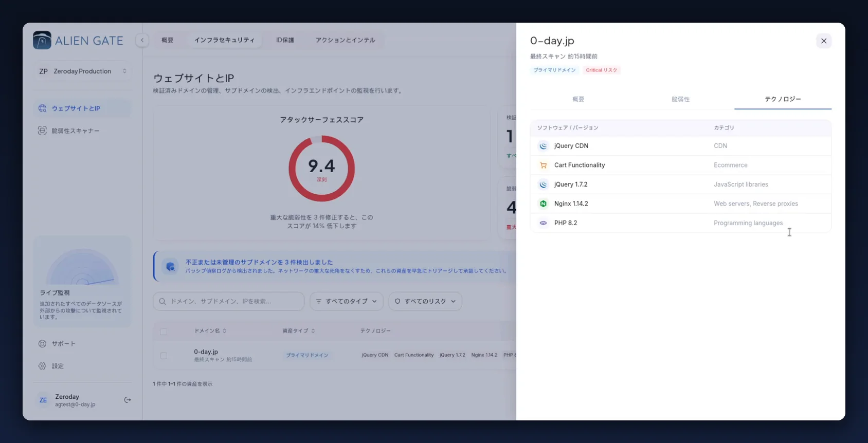This screenshot has width=868, height=443.
Task: Click the プライマリドメイン tag in table row
Action: coord(307,355)
